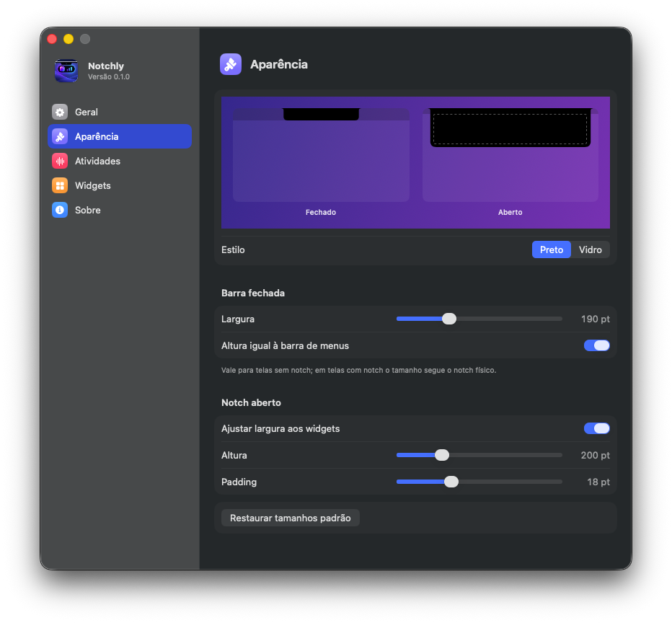Select the Preto style option

551,249
